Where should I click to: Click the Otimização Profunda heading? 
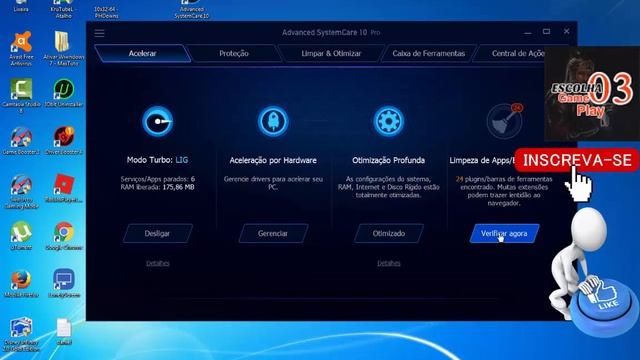389,160
